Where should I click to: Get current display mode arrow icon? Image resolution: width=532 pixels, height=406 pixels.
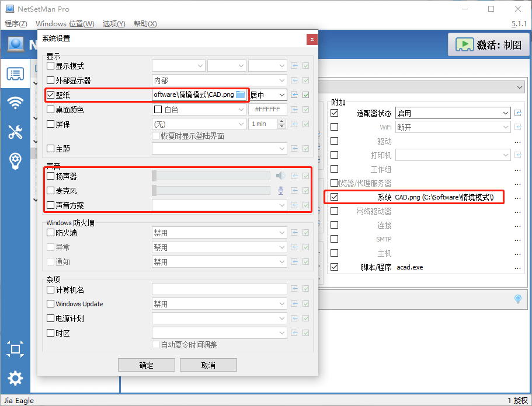pos(294,66)
